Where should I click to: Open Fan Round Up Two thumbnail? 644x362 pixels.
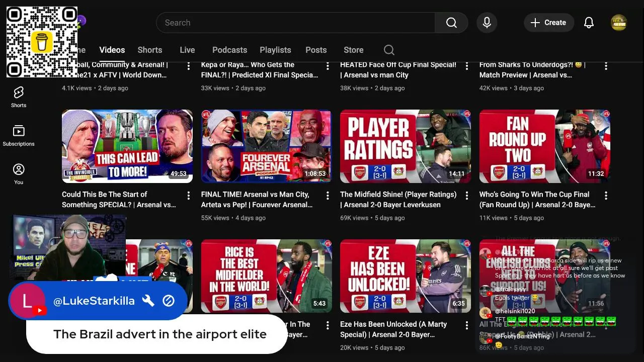click(544, 146)
